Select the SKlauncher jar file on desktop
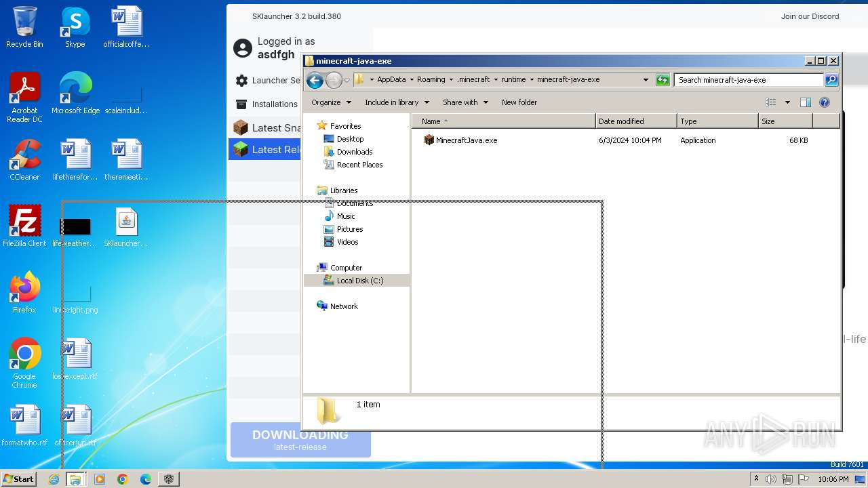 point(126,226)
